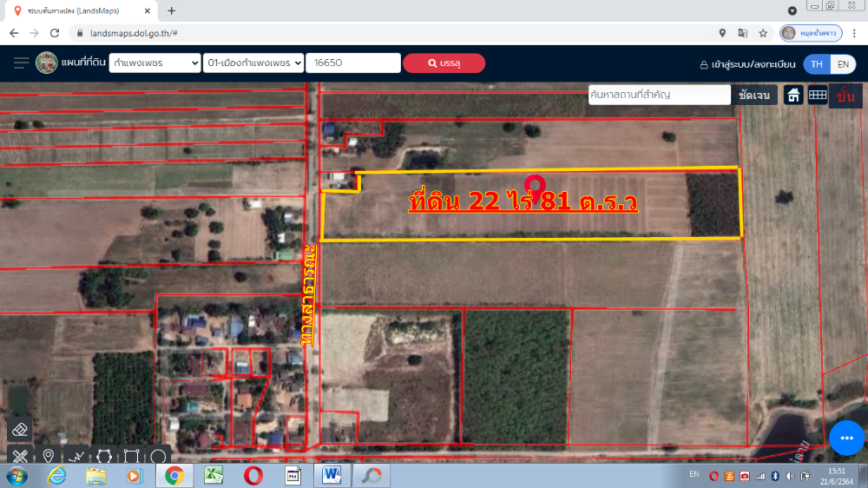
Task: Open the Bluetooth tray icon
Action: (x=775, y=476)
